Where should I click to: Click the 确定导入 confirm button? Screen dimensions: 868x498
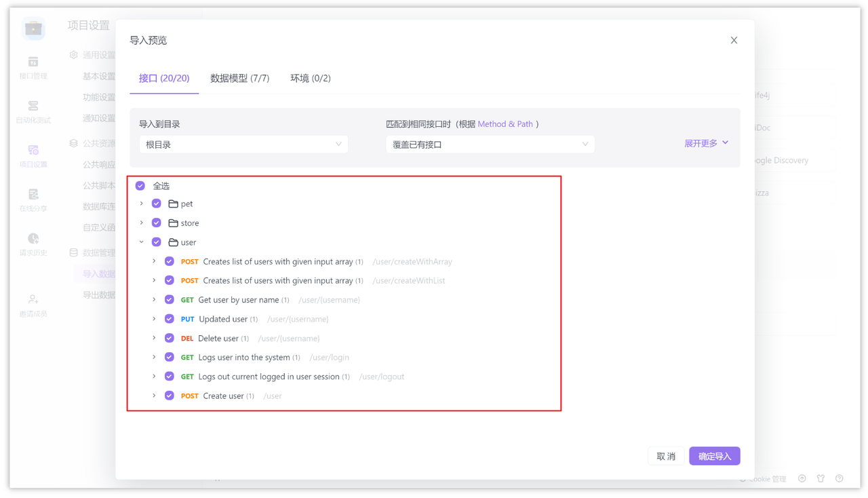tap(714, 455)
